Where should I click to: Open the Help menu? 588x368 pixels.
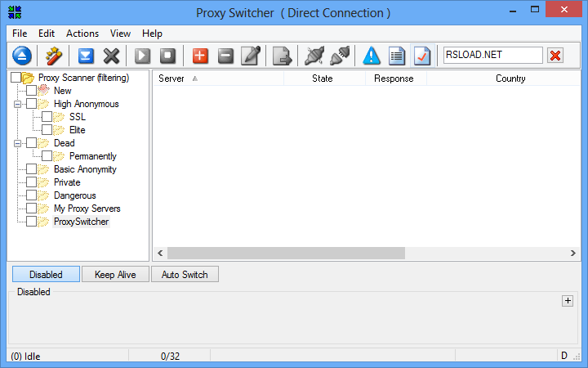click(x=152, y=34)
